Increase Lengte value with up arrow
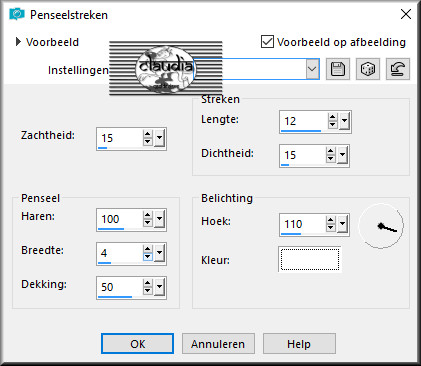 pyautogui.click(x=332, y=117)
